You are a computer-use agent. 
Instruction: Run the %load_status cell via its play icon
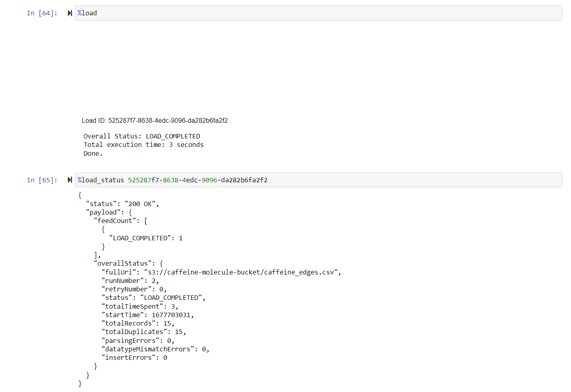[x=69, y=180]
